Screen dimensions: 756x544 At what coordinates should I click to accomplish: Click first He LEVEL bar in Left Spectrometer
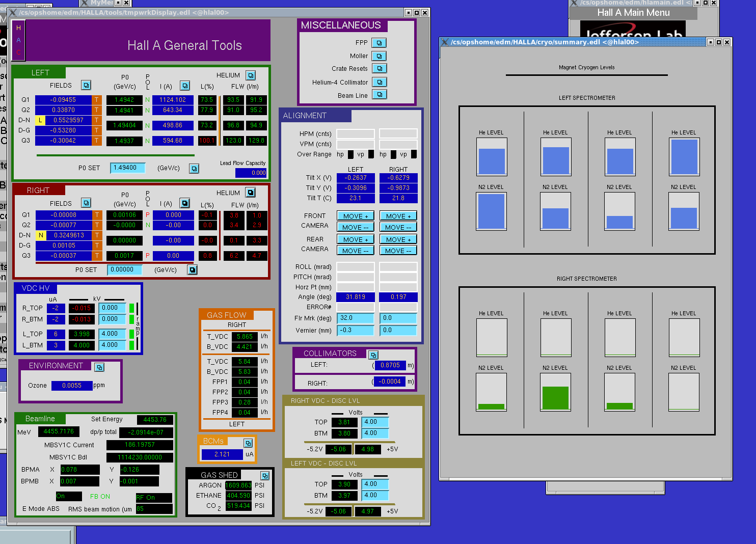[492, 156]
